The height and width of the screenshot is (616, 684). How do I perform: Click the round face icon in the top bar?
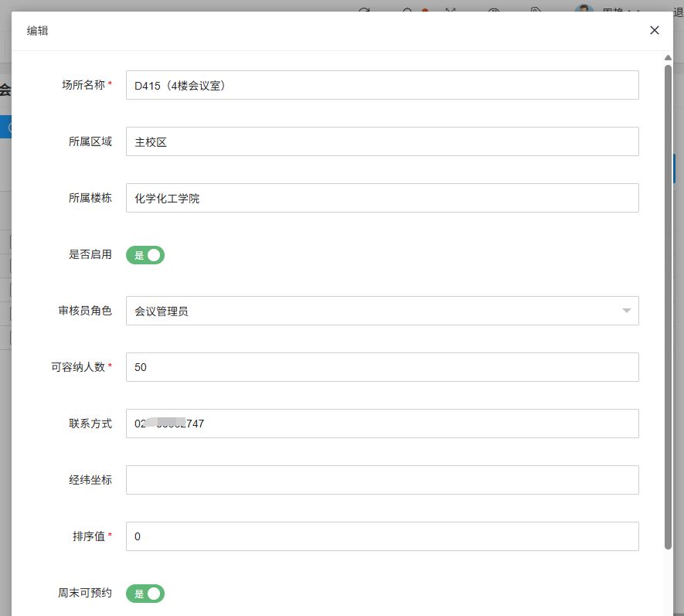pos(494,9)
